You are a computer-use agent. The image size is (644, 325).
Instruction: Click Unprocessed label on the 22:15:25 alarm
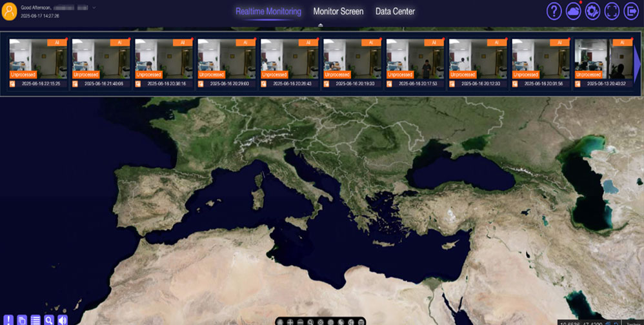(23, 75)
